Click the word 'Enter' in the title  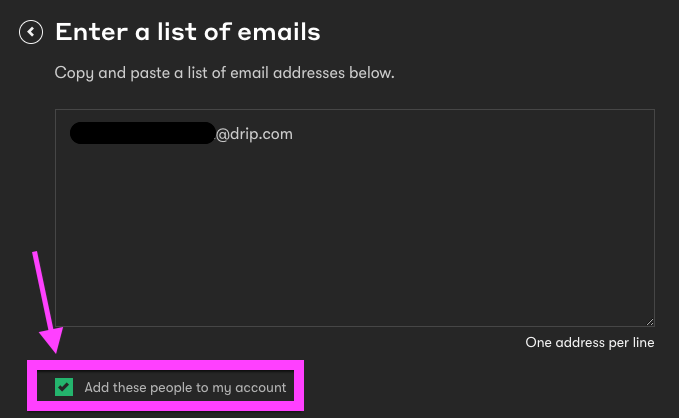[88, 32]
